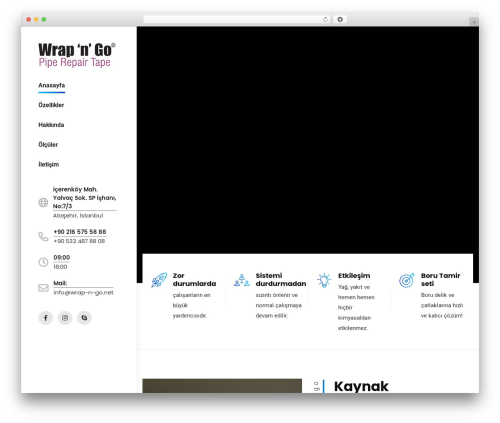500x423 pixels.
Task: Navigate to the İletişim page
Action: [x=48, y=164]
